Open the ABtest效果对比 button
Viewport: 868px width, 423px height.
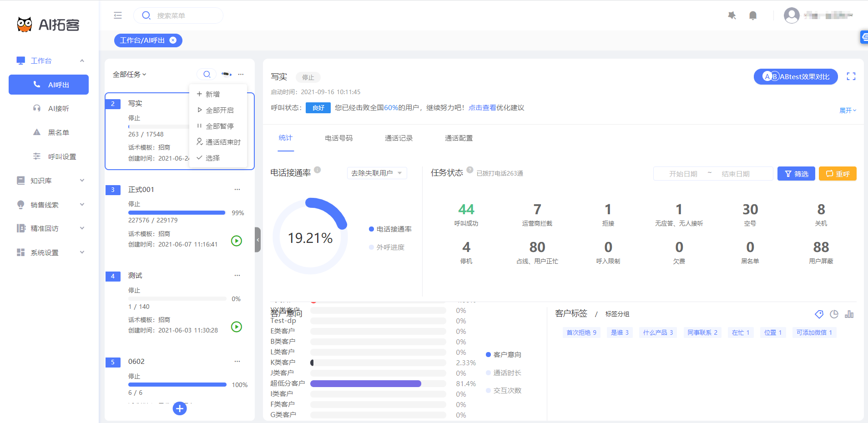click(795, 76)
